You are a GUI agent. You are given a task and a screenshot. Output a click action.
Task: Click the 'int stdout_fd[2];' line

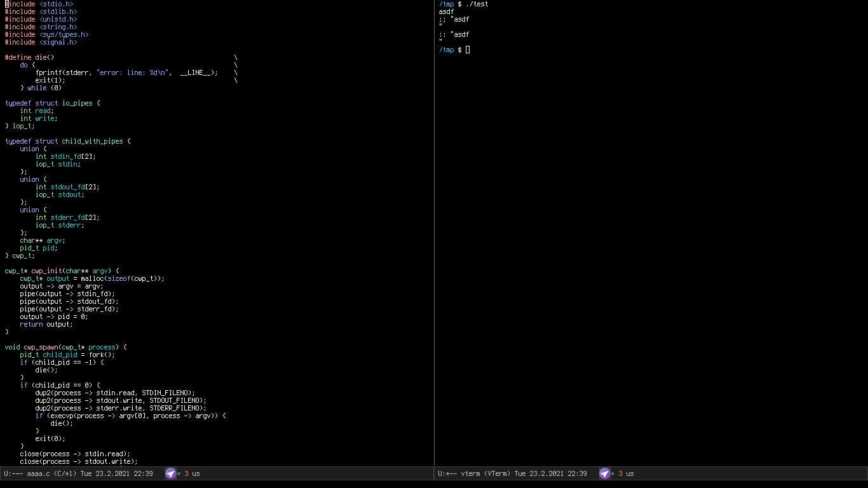pos(67,187)
